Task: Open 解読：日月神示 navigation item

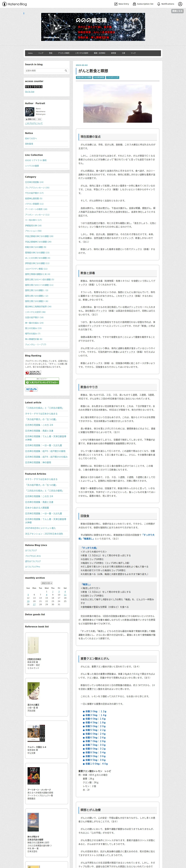Action: (x=100, y=53)
